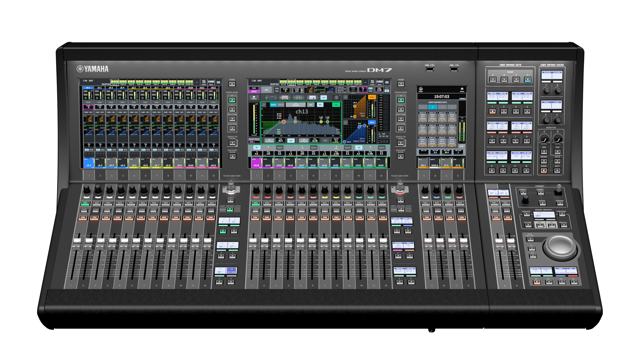Image resolution: width=640 pixels, height=364 pixels.
Task: Open the HPF Slope dropdown
Action: (270, 141)
